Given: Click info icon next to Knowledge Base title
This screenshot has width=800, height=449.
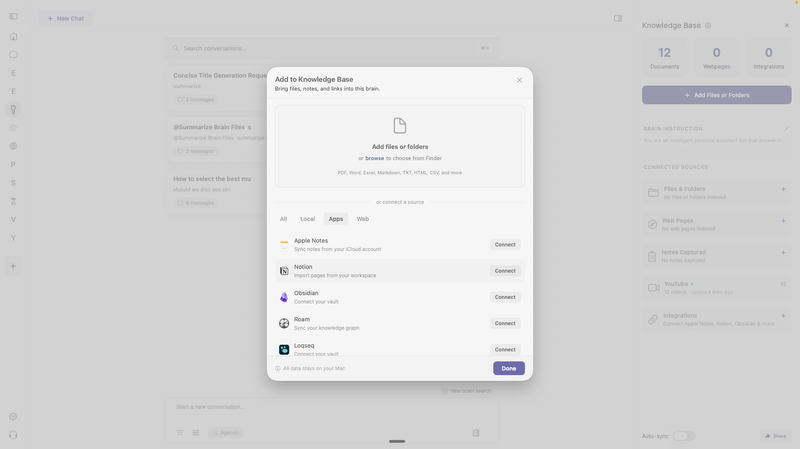Looking at the screenshot, I should (x=708, y=26).
